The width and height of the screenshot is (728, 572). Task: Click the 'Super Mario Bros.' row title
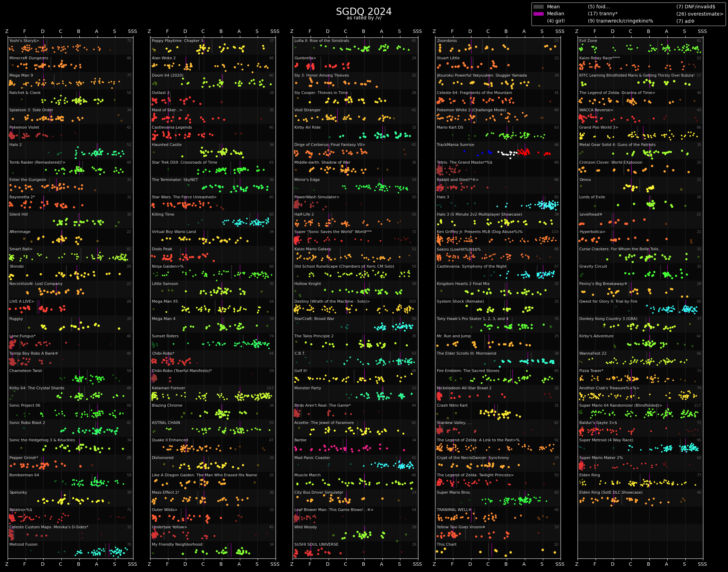click(x=454, y=493)
